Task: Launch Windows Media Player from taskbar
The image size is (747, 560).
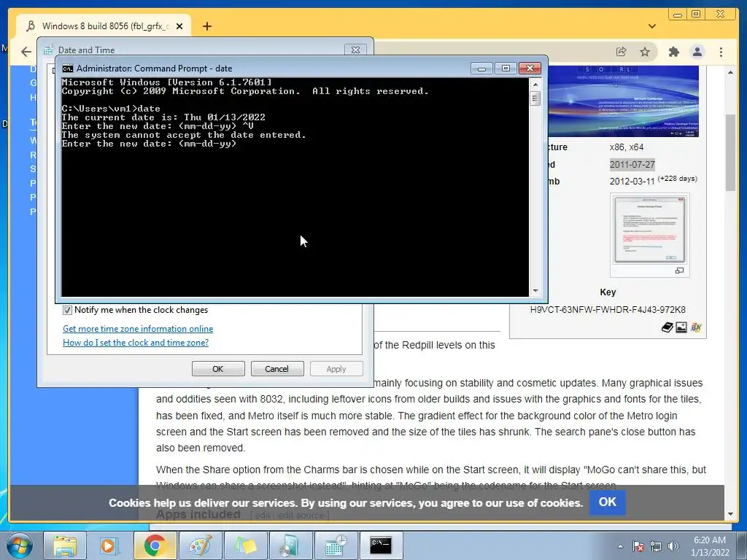Action: 109,545
